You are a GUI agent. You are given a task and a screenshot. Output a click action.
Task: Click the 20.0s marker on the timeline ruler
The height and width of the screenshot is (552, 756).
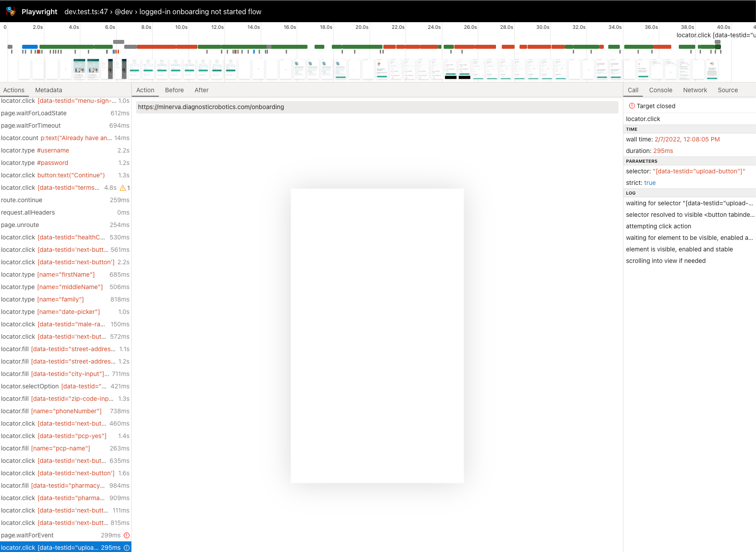coord(361,27)
